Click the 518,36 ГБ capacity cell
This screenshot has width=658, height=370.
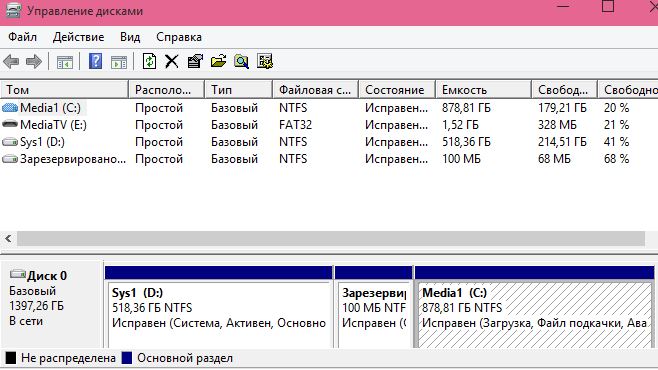[466, 142]
